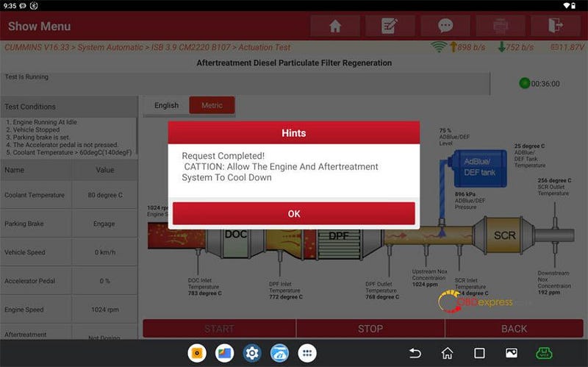Tap the AdBlue/DEF tank graphic
588x367 pixels.
pyautogui.click(x=479, y=168)
